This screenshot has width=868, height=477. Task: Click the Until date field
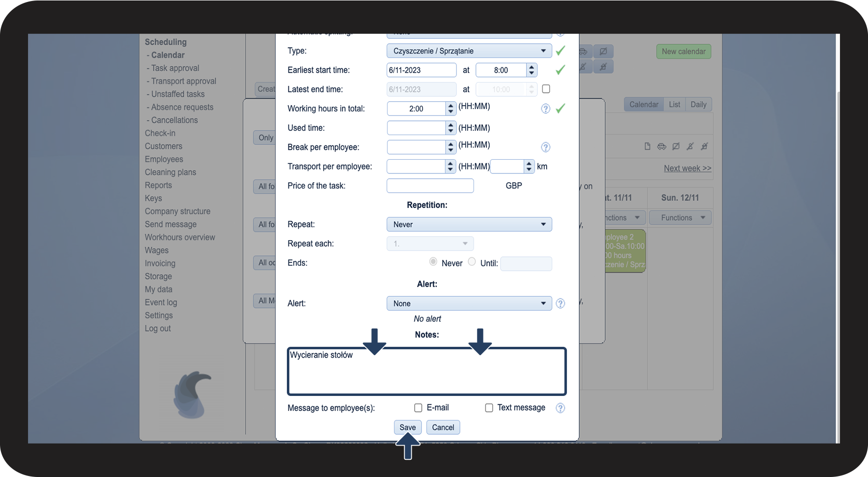pos(526,264)
